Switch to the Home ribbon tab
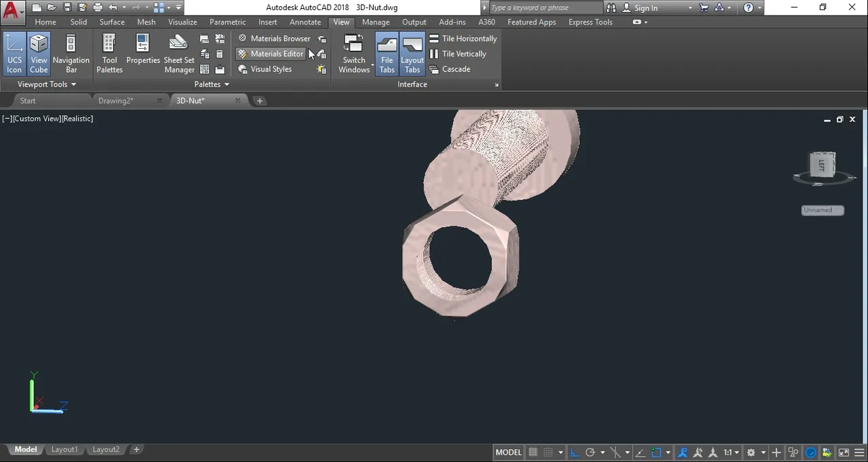Screen dimensions: 868x462 (x=45, y=22)
